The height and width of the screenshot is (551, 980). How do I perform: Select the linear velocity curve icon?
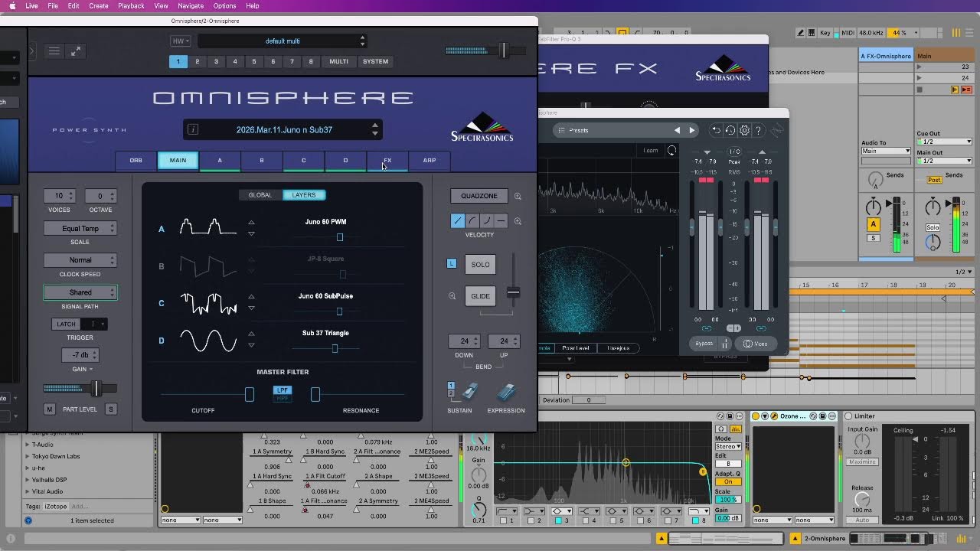pyautogui.click(x=458, y=221)
